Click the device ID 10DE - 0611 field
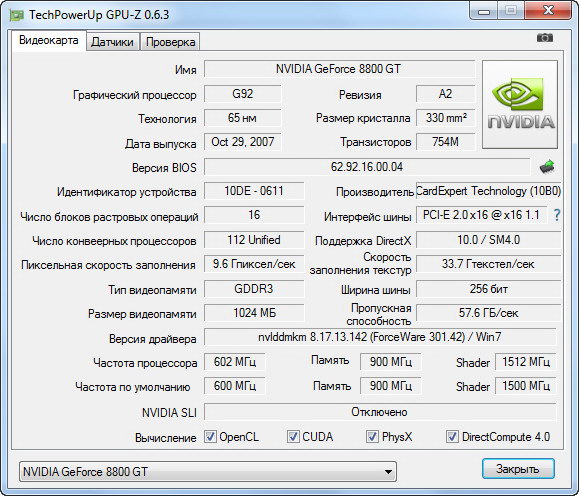 (x=254, y=191)
